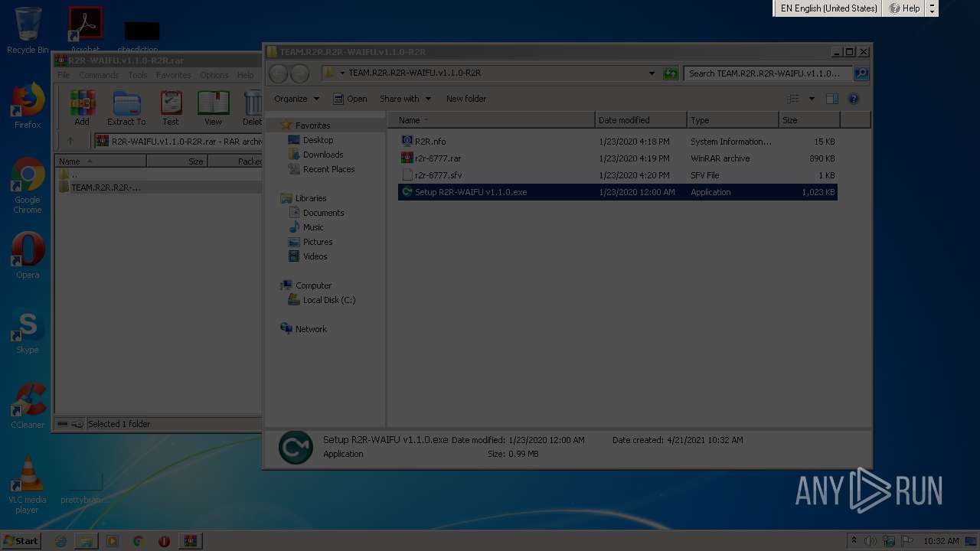
Task: Expand the Explorer address bar history dropdown
Action: coord(652,73)
